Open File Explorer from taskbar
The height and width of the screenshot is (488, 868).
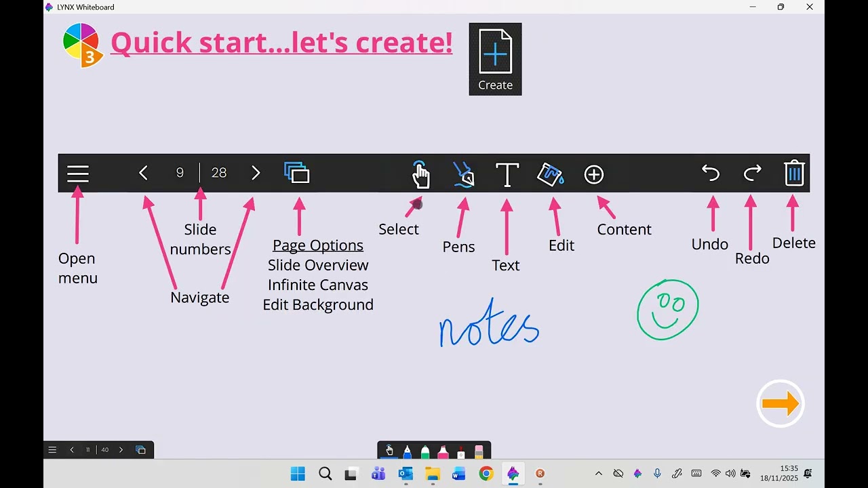coord(432,474)
